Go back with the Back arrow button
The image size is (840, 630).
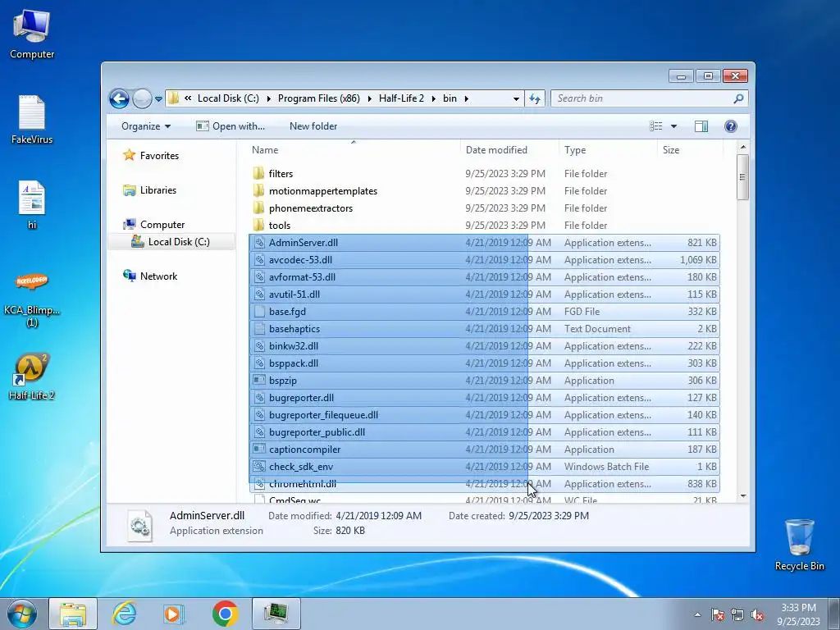(x=119, y=98)
